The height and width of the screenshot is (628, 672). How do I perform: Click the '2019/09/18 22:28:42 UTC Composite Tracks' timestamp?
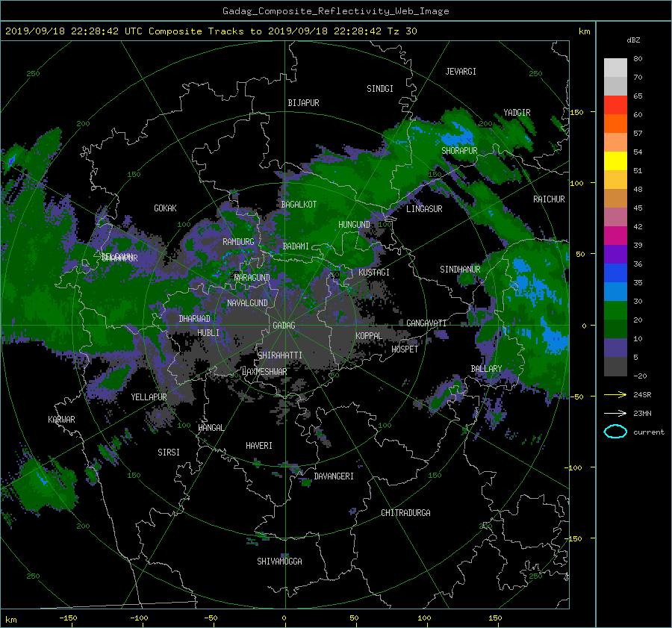coord(125,31)
